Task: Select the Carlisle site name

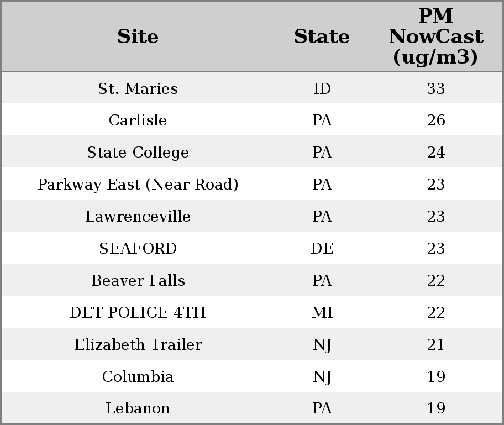Action: click(138, 120)
